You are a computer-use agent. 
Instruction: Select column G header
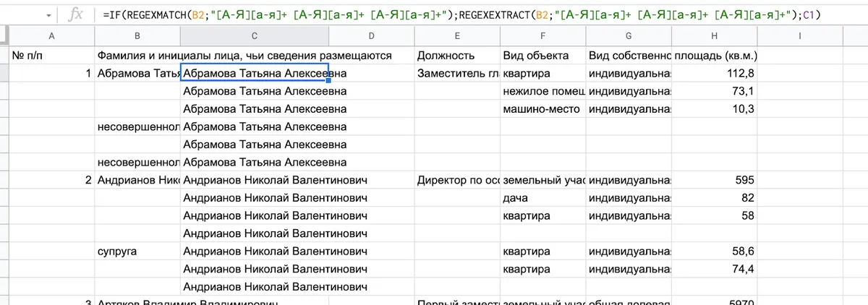629,36
